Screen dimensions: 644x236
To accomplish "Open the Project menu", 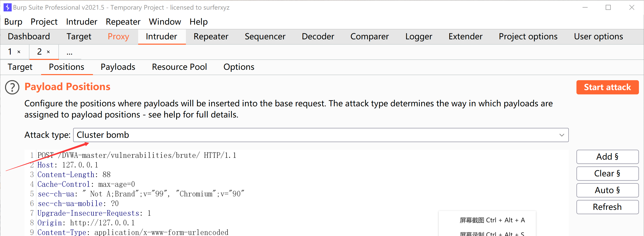I will click(44, 22).
